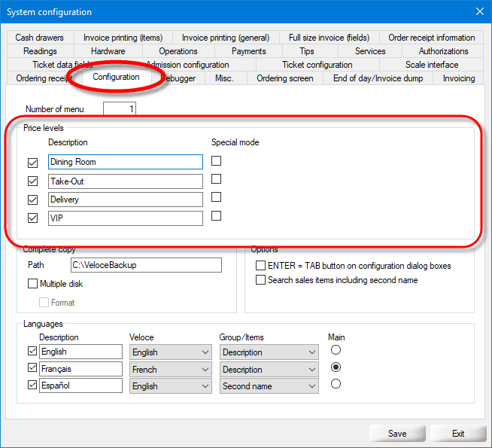Check Search sales items including second name
This screenshot has width=492, height=448.
click(x=260, y=280)
